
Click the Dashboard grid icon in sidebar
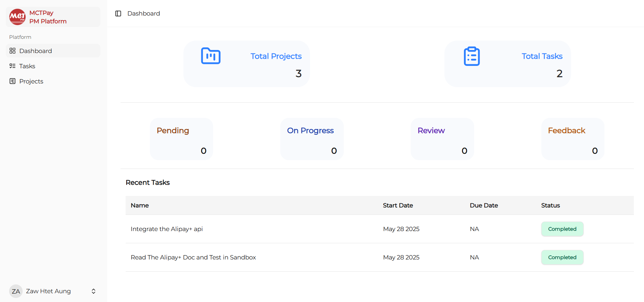coord(12,51)
